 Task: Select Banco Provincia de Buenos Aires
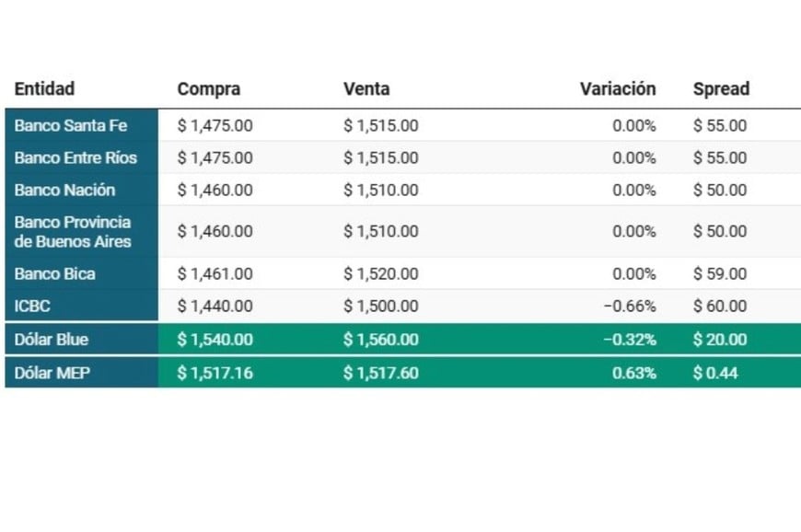[73, 232]
